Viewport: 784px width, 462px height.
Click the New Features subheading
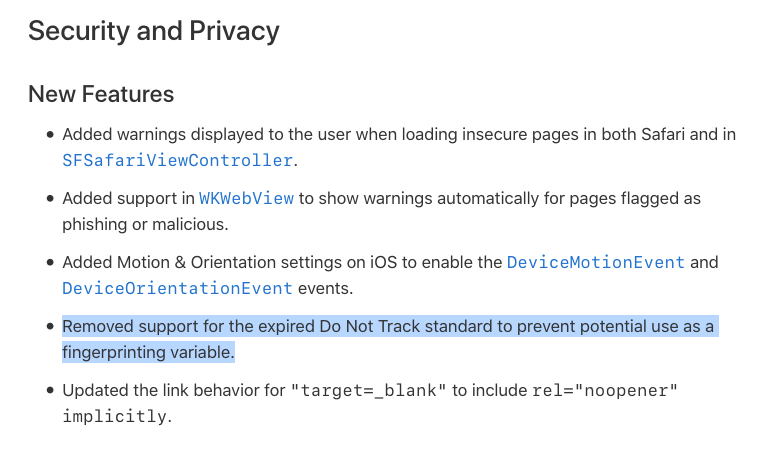[x=101, y=94]
